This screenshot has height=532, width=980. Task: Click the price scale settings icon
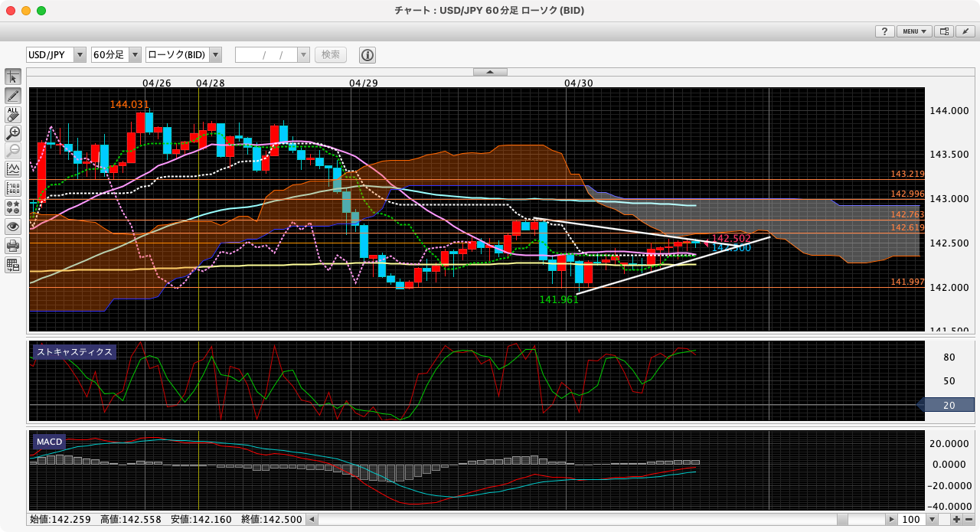pos(13,189)
